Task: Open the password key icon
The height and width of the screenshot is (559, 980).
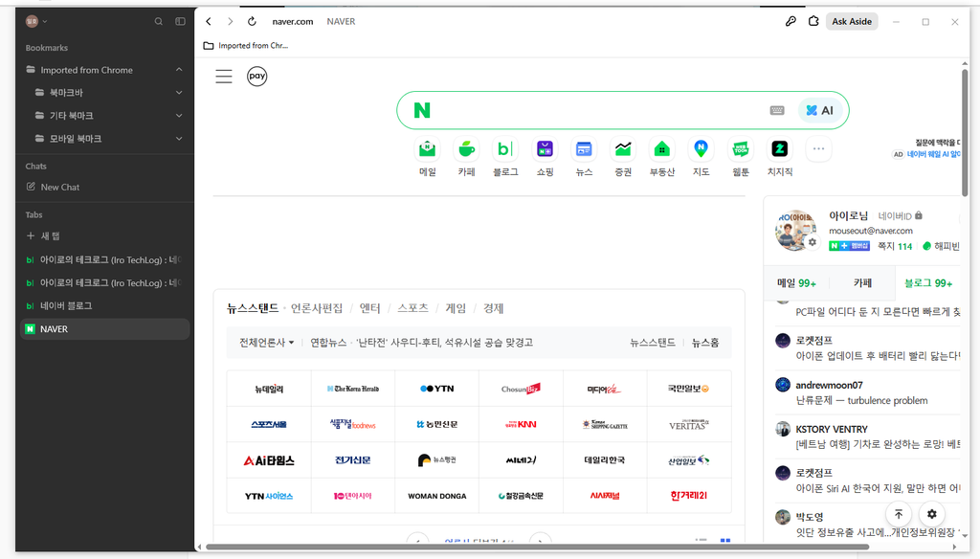Action: coord(791,21)
